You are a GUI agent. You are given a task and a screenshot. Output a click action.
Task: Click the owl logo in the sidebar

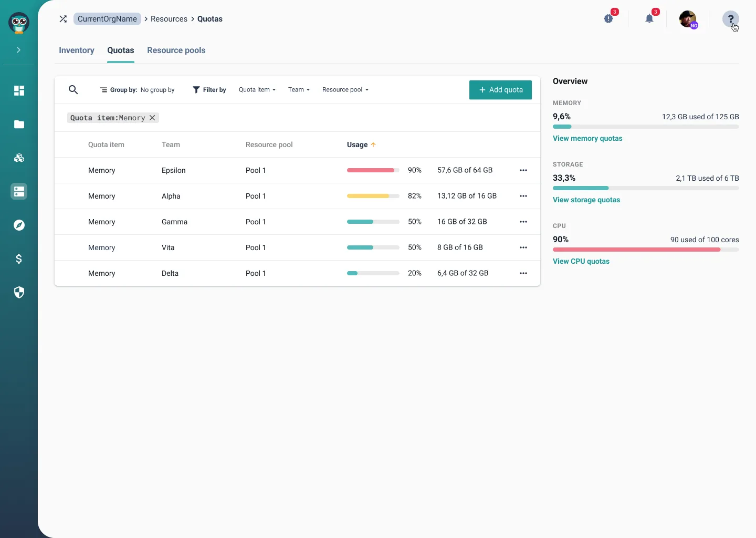pos(19,23)
